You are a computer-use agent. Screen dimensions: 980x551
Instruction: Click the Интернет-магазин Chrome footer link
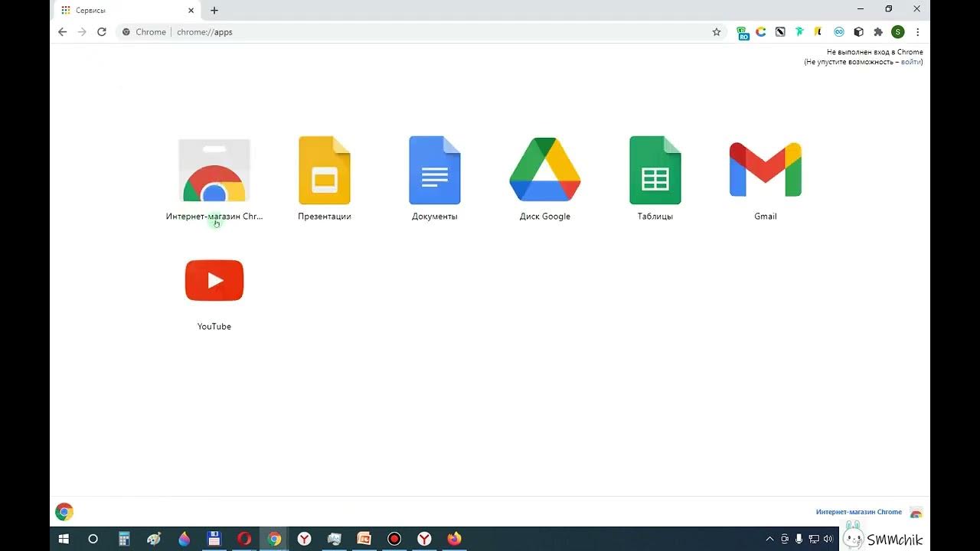(859, 512)
